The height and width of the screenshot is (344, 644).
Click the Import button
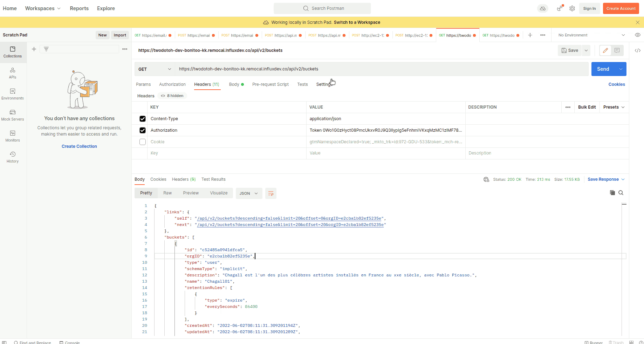click(120, 35)
